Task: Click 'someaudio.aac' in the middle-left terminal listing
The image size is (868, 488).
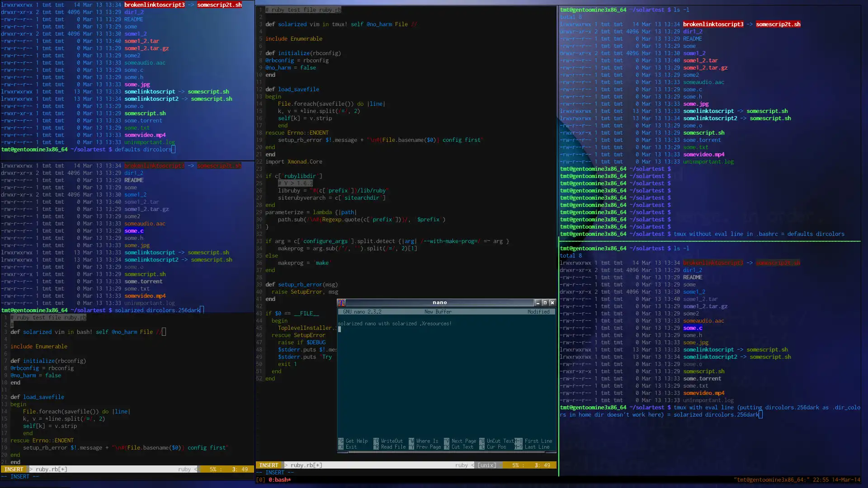Action: [x=145, y=224]
